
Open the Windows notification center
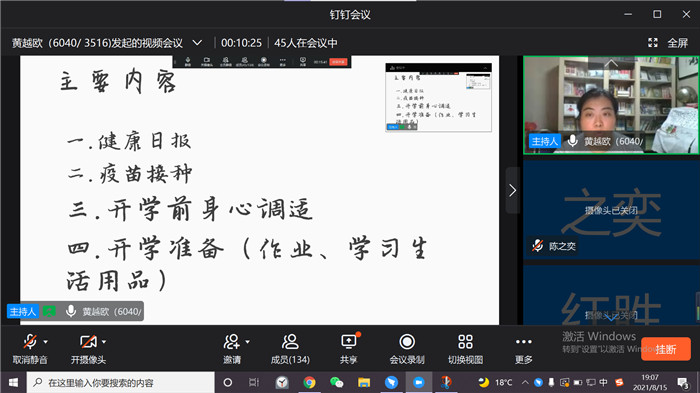coord(683,383)
